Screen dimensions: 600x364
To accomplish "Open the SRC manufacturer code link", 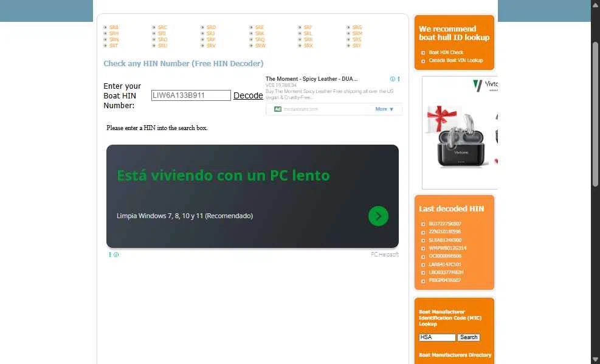I will (x=162, y=27).
